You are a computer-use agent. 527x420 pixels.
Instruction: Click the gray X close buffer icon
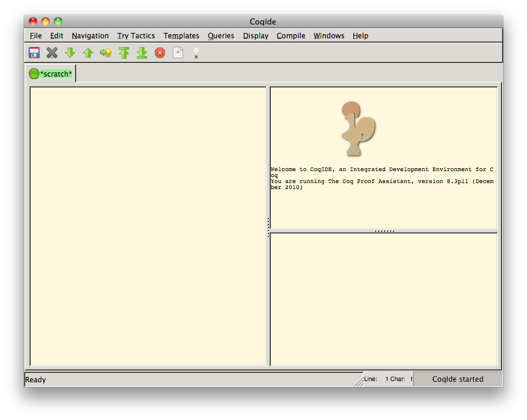tap(52, 53)
